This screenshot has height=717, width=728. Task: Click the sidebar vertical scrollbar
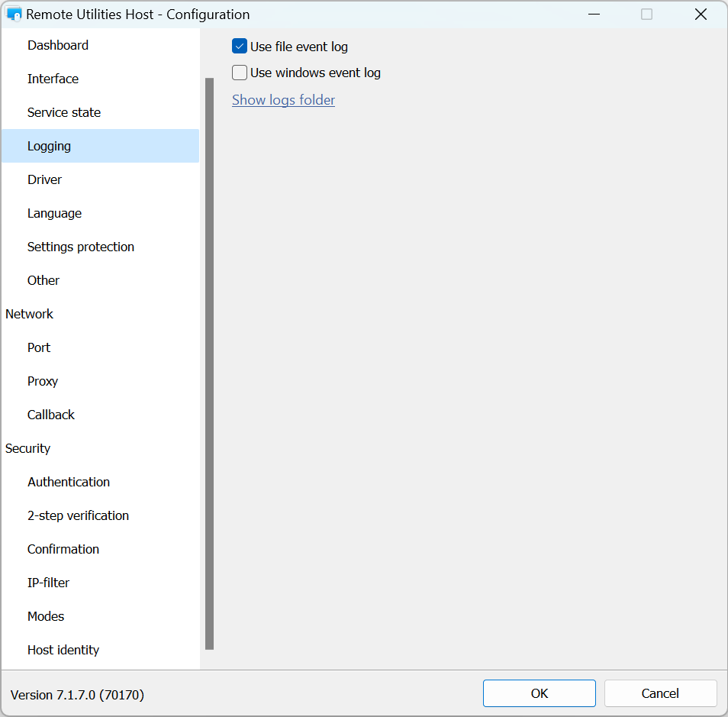click(x=210, y=363)
